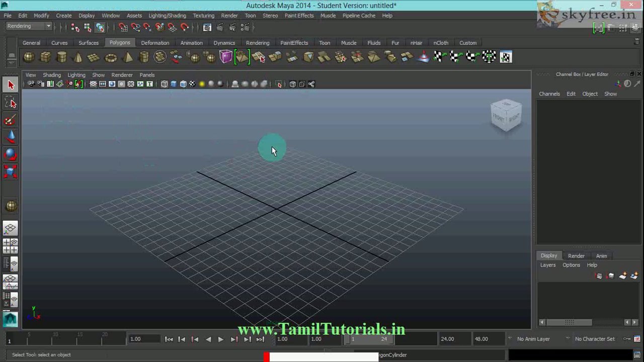The width and height of the screenshot is (644, 362).
Task: Toggle viewport grid display icon
Action: point(93,84)
